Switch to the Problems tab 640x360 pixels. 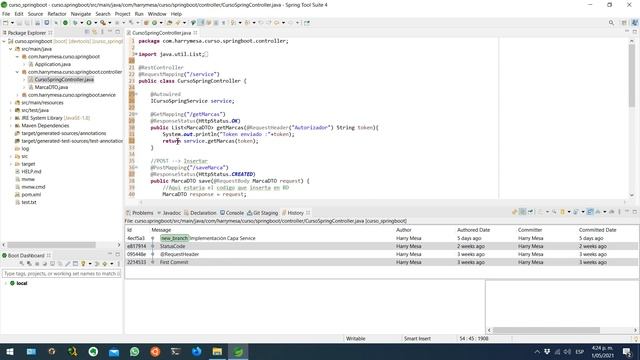click(x=140, y=213)
